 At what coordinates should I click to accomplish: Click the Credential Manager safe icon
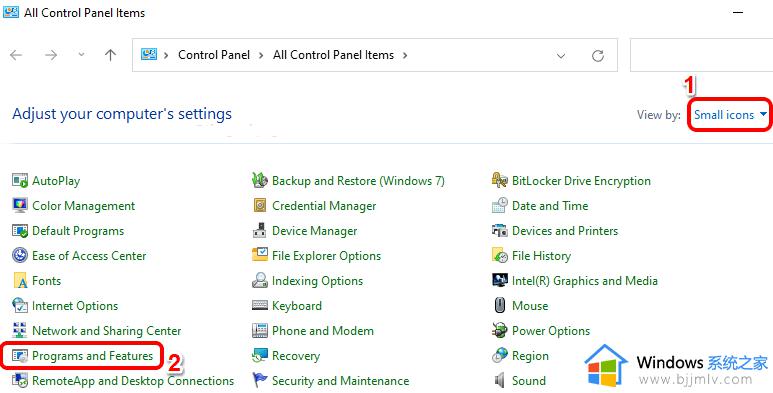260,206
